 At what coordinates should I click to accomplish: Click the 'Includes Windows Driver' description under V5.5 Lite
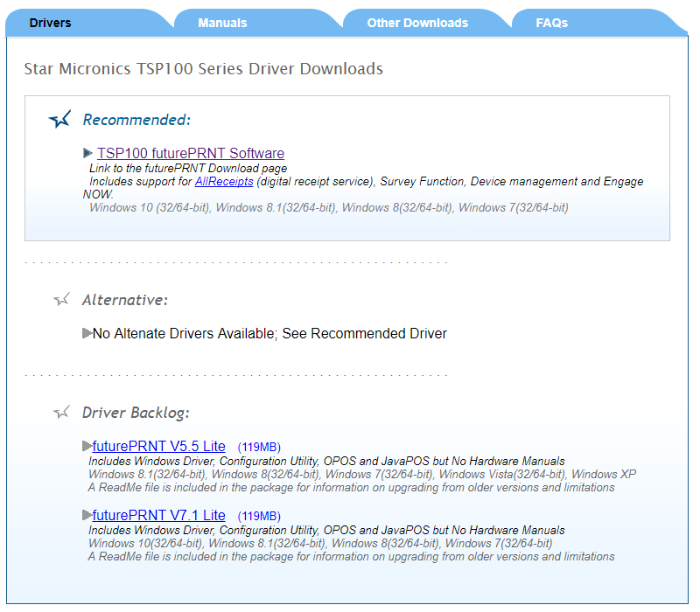point(326,461)
